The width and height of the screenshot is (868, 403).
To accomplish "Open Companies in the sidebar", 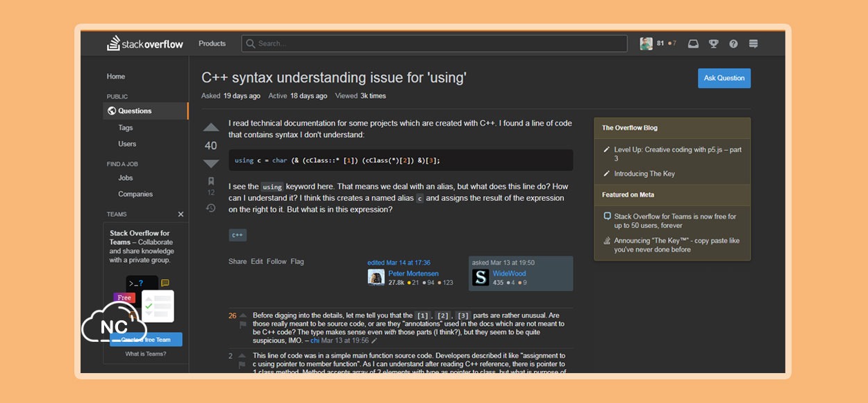I will (135, 194).
